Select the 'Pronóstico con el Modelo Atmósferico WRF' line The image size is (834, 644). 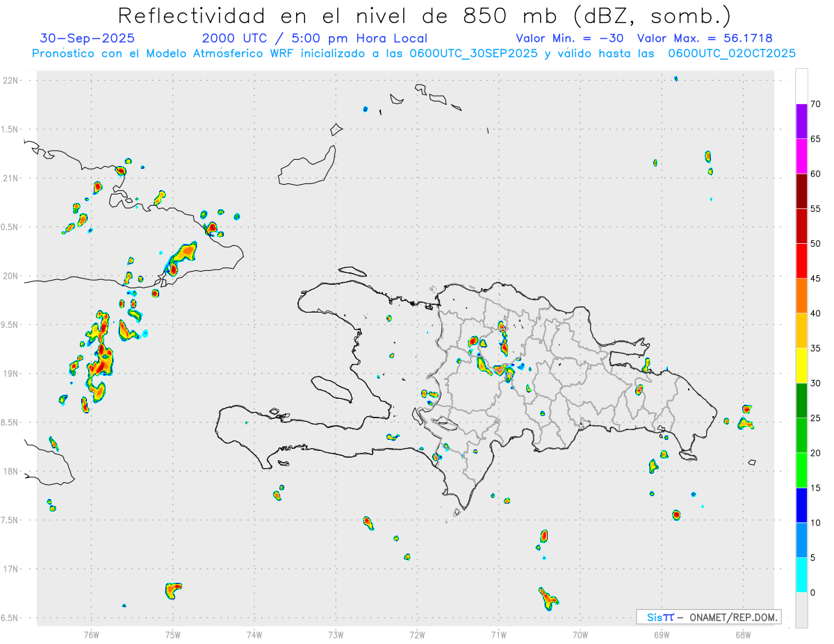click(414, 53)
